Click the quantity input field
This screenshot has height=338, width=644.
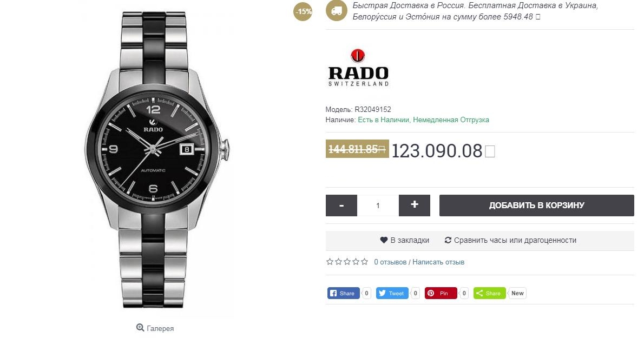pos(378,206)
